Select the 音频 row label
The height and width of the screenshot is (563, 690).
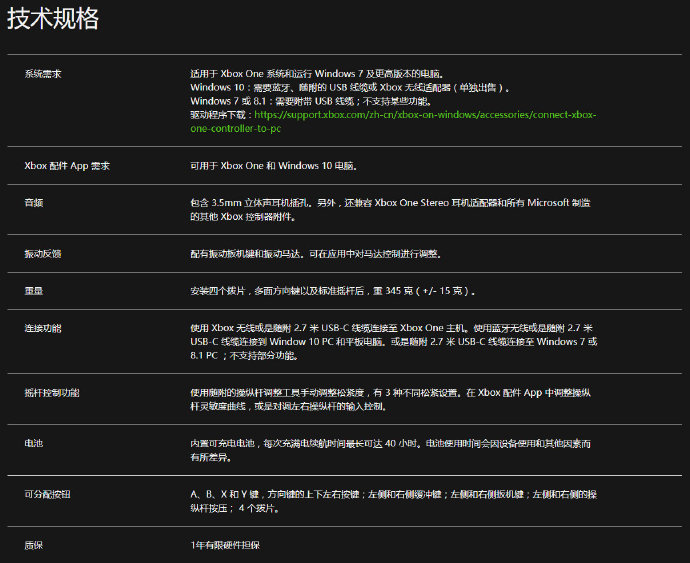(x=33, y=203)
